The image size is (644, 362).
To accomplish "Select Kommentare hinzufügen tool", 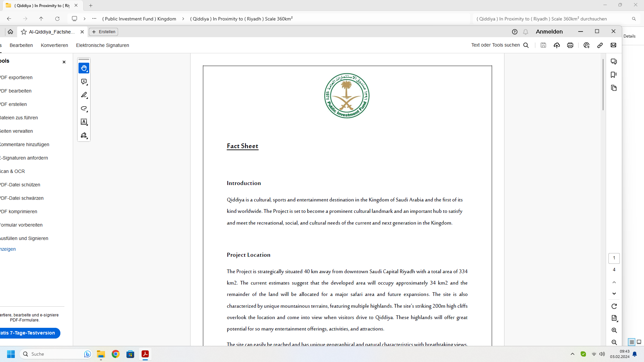I will [x=24, y=144].
